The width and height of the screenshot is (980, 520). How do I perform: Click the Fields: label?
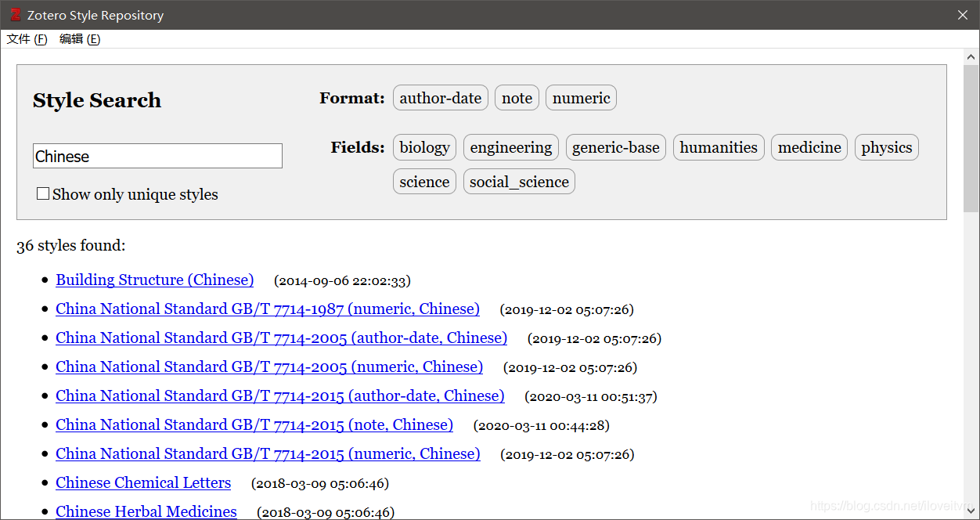(x=358, y=147)
